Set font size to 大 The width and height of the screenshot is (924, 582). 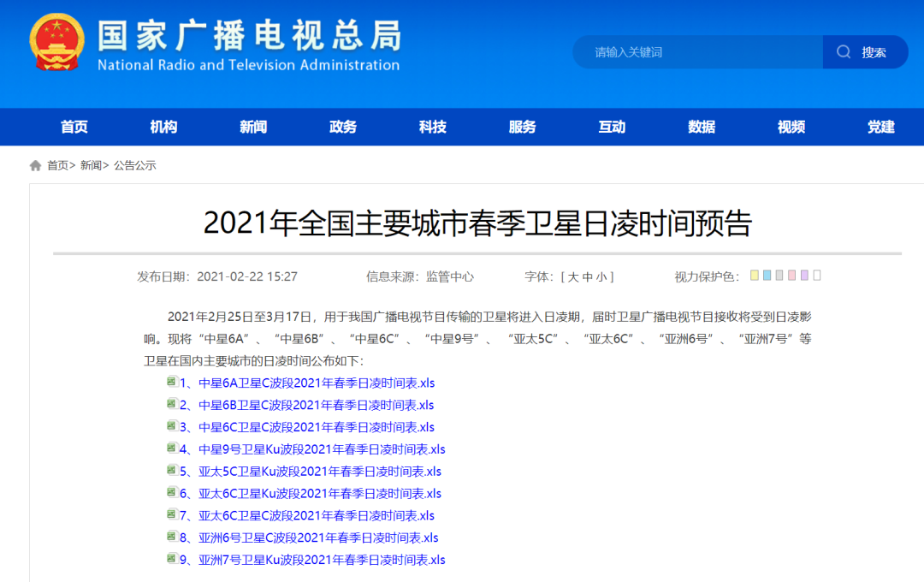(572, 277)
